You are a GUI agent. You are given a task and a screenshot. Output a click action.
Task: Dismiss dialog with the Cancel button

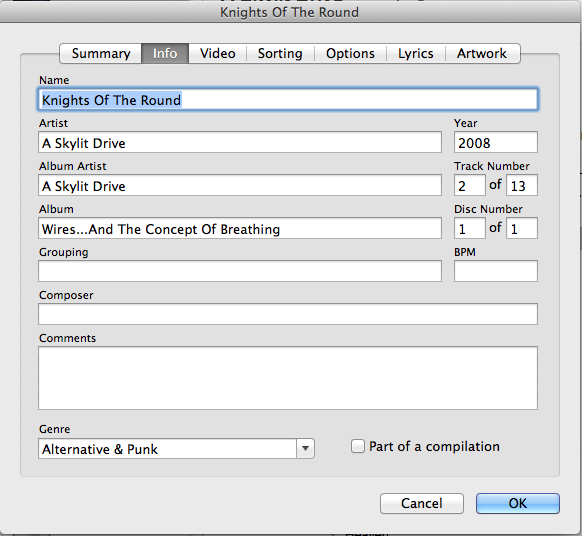pyautogui.click(x=422, y=503)
